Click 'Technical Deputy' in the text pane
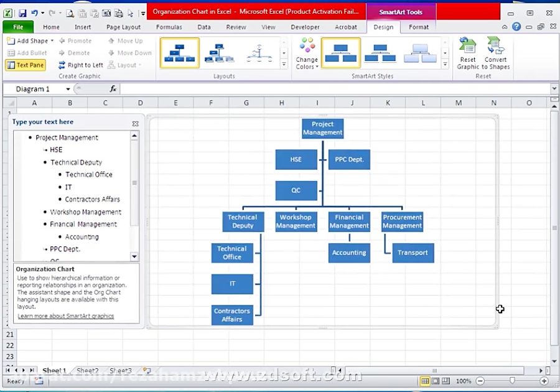Viewport: 560px width, 392px height. click(x=76, y=162)
